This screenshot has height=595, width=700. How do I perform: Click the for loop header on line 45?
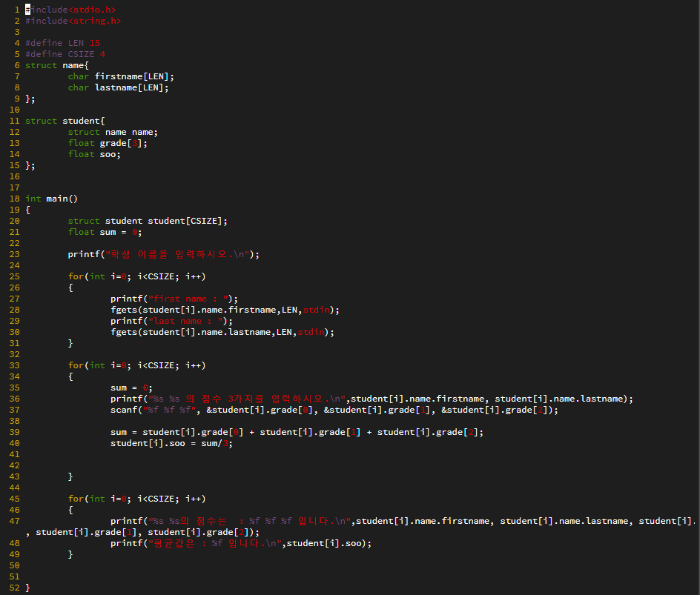(x=137, y=499)
